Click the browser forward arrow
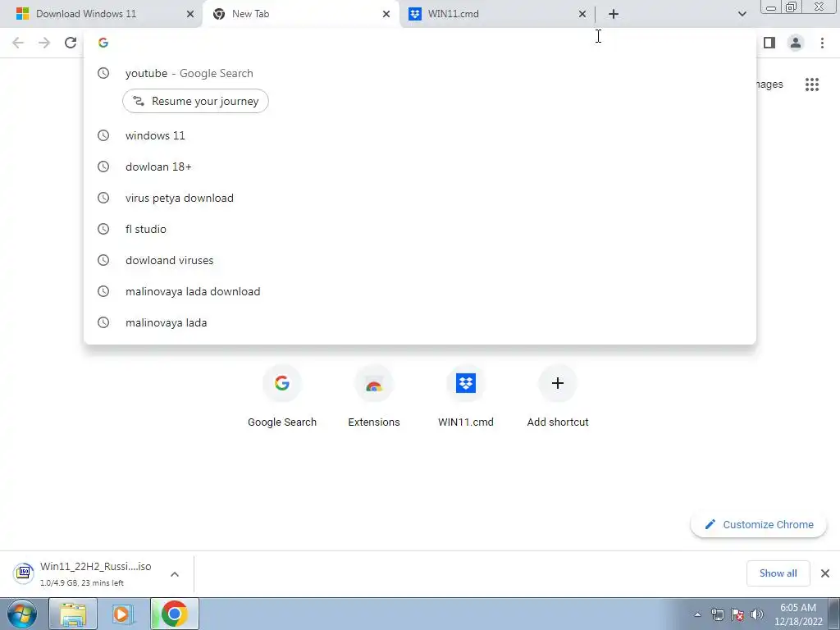The height and width of the screenshot is (630, 840). 44,43
